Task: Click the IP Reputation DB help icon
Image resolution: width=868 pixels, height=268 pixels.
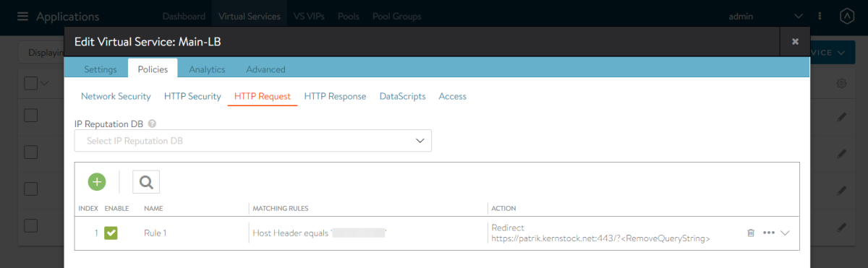Action: click(x=152, y=124)
